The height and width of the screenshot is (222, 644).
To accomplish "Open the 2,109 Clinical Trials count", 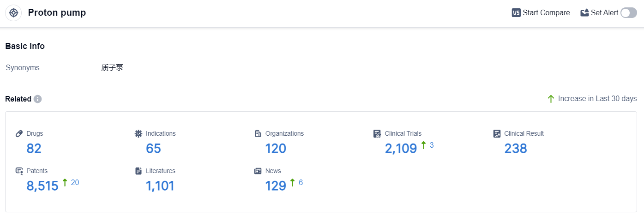I will (x=401, y=149).
